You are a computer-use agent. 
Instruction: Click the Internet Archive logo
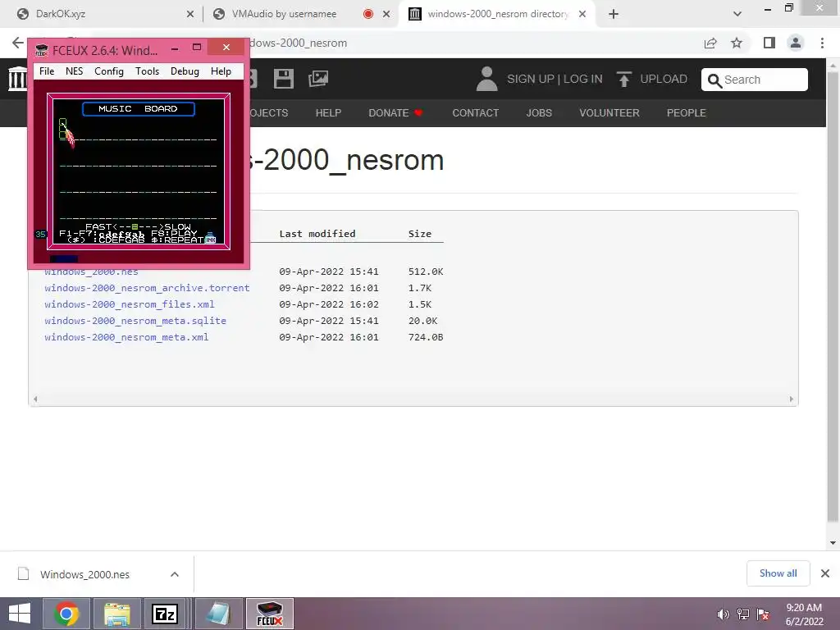(x=18, y=79)
